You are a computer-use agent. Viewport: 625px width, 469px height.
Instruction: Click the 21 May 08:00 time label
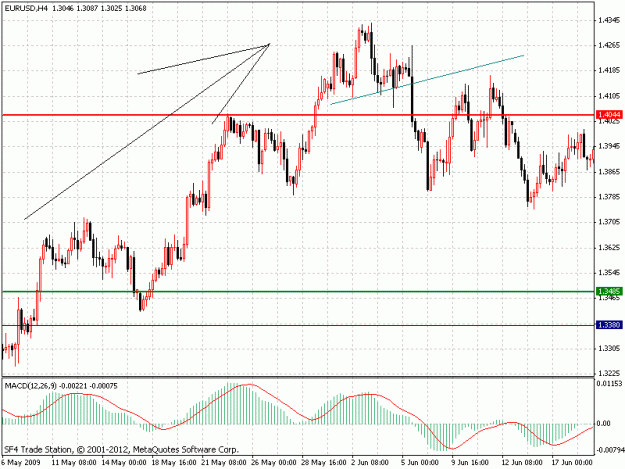click(x=224, y=463)
